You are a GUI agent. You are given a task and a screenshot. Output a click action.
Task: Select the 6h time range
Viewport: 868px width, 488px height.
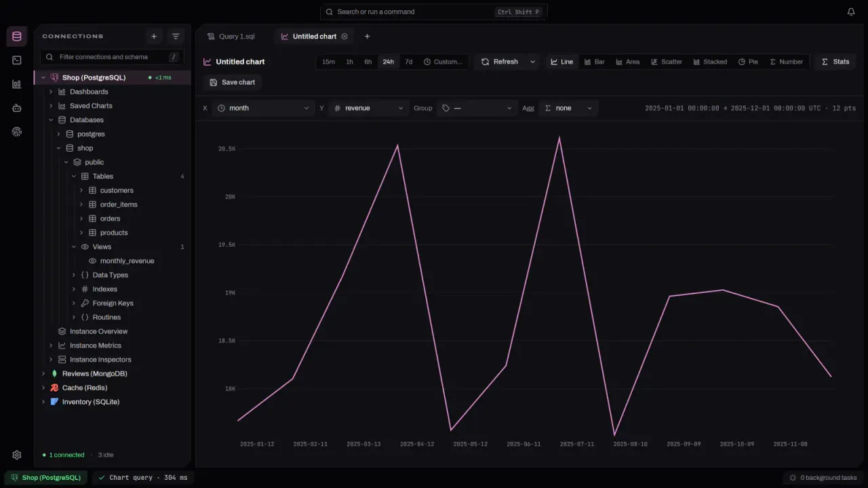(x=368, y=62)
